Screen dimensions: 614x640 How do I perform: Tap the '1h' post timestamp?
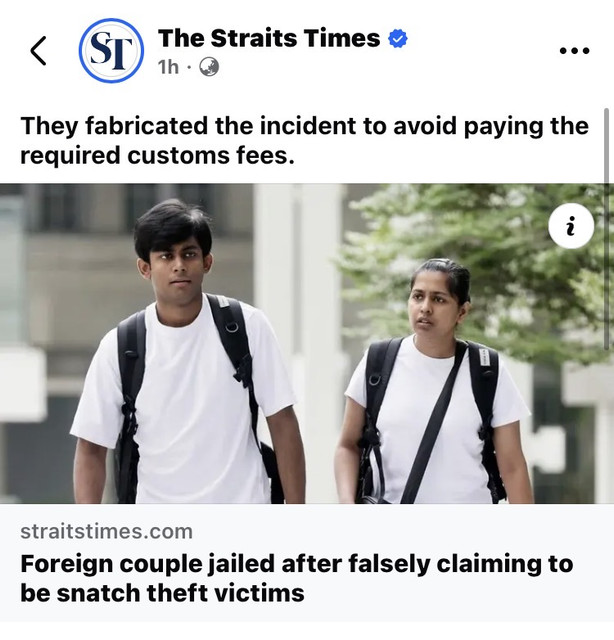click(x=168, y=67)
